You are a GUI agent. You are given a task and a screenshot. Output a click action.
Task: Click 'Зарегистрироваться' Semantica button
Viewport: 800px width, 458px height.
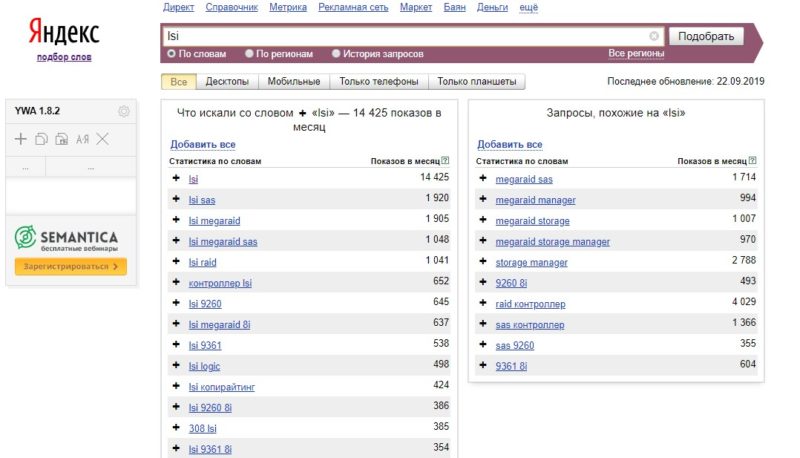(x=71, y=266)
